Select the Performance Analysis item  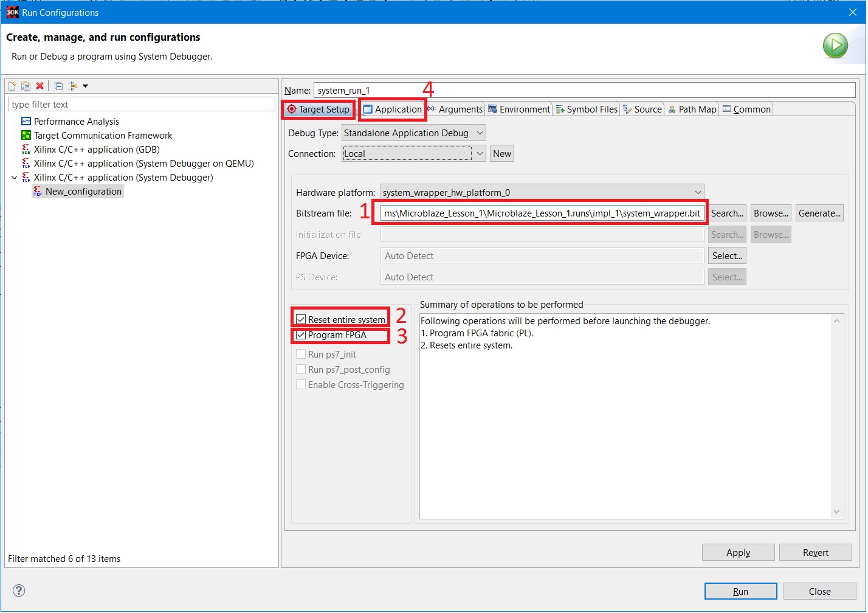point(77,122)
